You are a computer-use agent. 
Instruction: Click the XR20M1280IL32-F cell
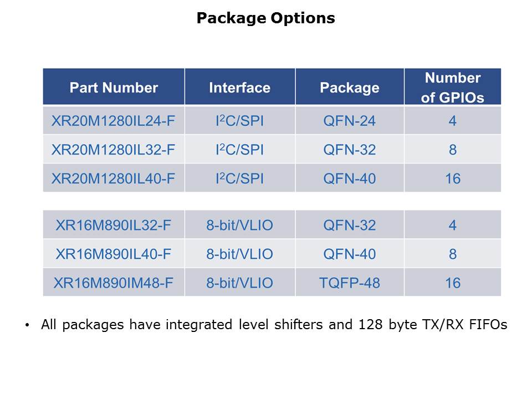tap(114, 150)
